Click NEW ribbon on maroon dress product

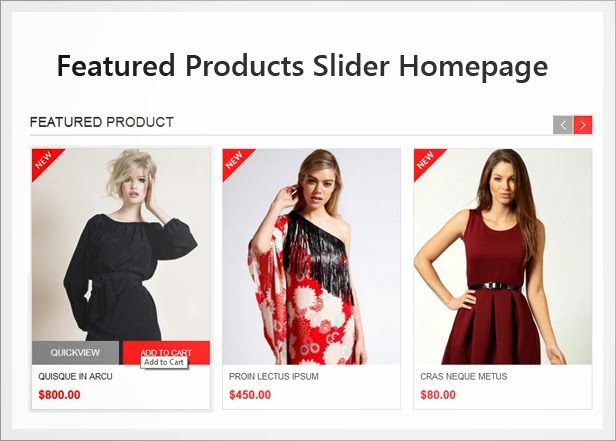click(x=426, y=160)
